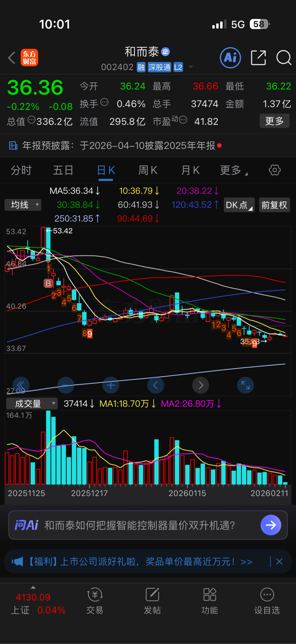This screenshot has height=644, width=296.
Task: Tap 更多 button for more quote data
Action: tap(274, 121)
